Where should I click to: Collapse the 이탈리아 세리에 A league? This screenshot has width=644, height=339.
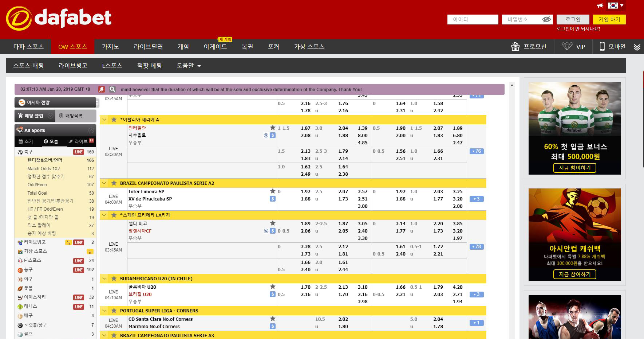point(104,120)
